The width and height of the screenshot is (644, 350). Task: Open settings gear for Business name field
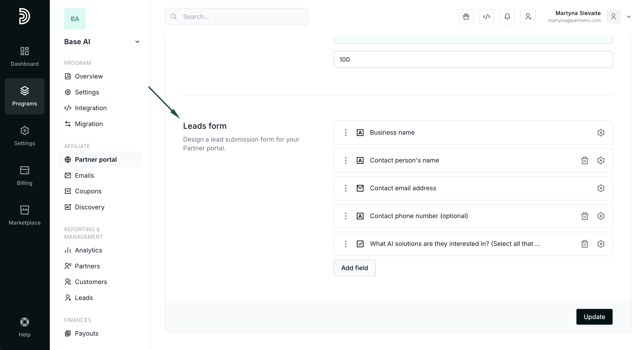point(601,133)
